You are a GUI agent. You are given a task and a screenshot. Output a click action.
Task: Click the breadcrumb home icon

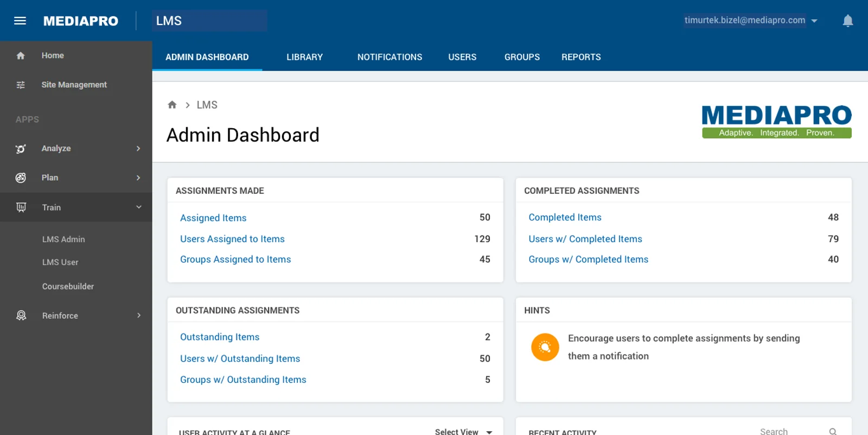(172, 105)
